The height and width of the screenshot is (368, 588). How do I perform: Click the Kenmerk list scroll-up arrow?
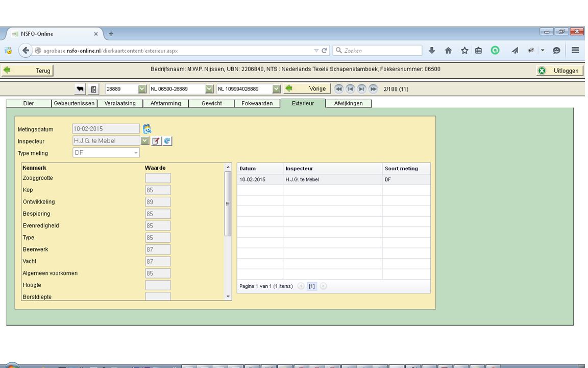click(228, 167)
